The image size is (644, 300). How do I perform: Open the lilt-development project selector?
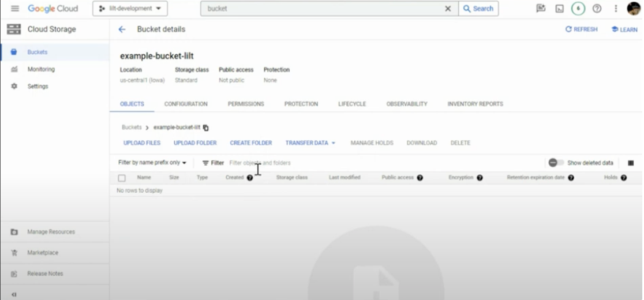click(x=130, y=9)
